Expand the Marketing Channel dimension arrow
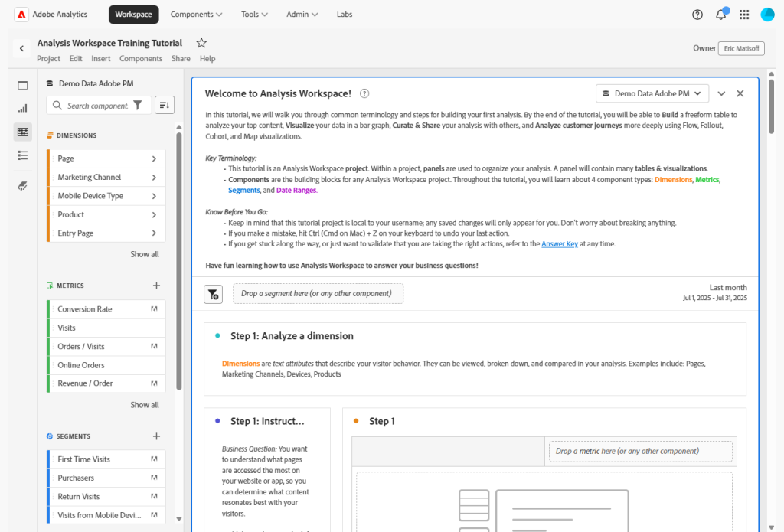 [154, 178]
